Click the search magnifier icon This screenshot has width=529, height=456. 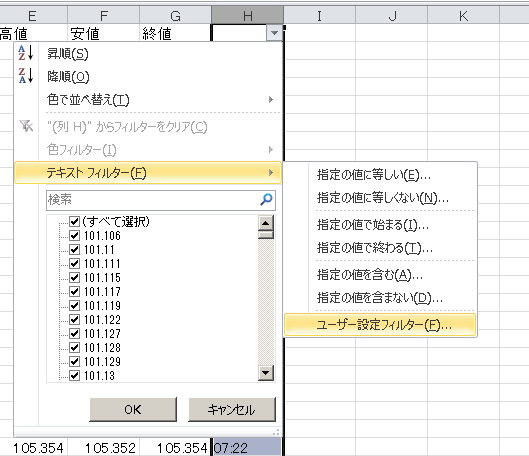(267, 199)
